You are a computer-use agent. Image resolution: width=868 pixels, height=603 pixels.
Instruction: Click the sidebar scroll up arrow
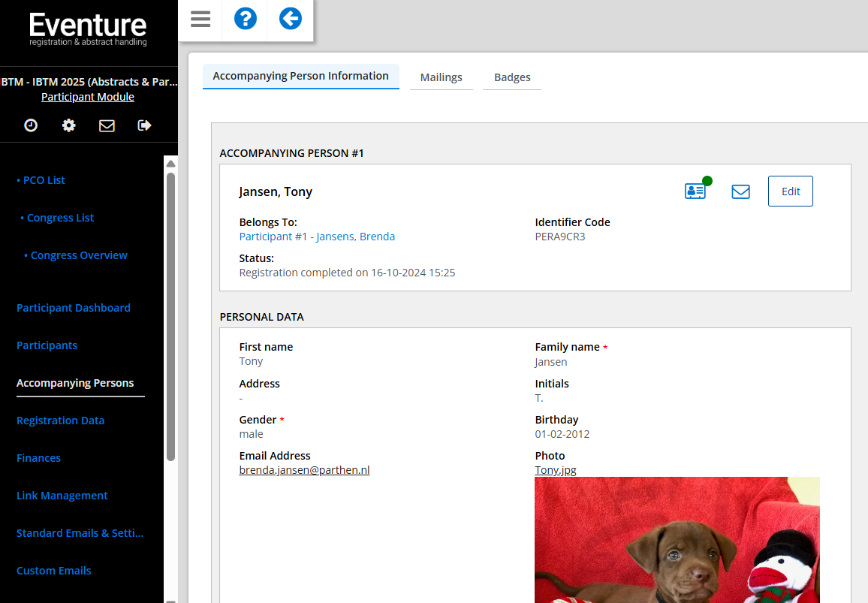pyautogui.click(x=170, y=164)
